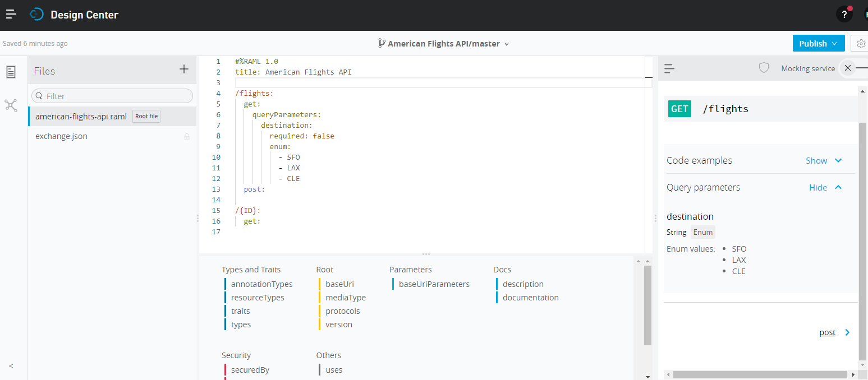Click the chevron arrow next to post
This screenshot has width=868, height=380.
(x=847, y=332)
